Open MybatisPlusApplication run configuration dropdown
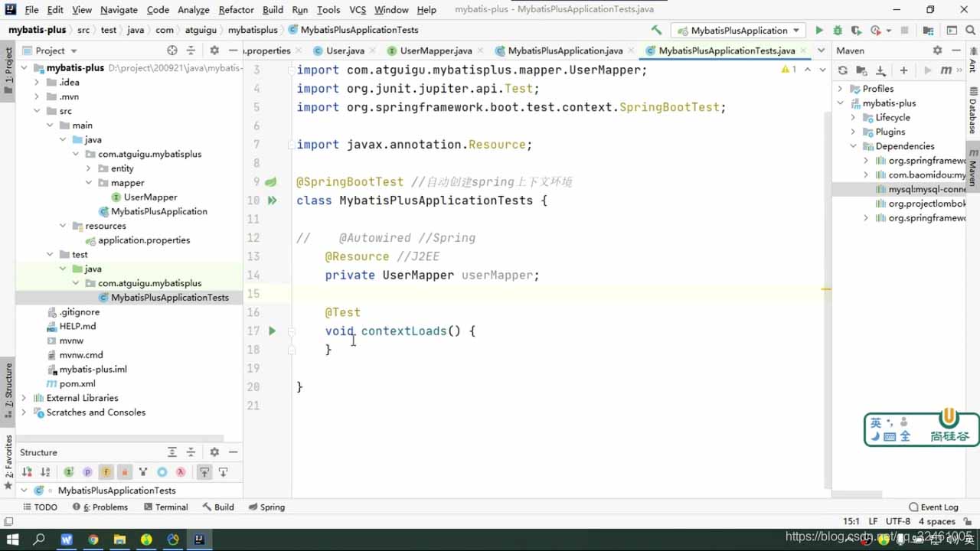 point(737,31)
